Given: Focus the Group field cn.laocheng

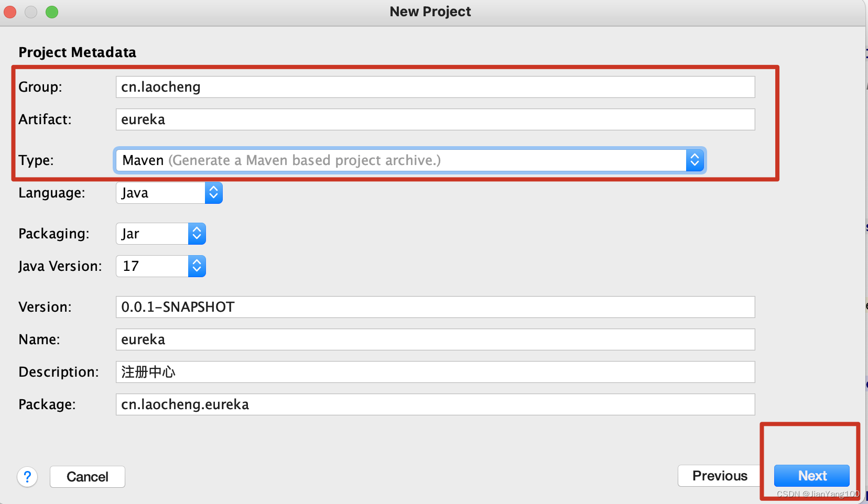Looking at the screenshot, I should pos(435,87).
